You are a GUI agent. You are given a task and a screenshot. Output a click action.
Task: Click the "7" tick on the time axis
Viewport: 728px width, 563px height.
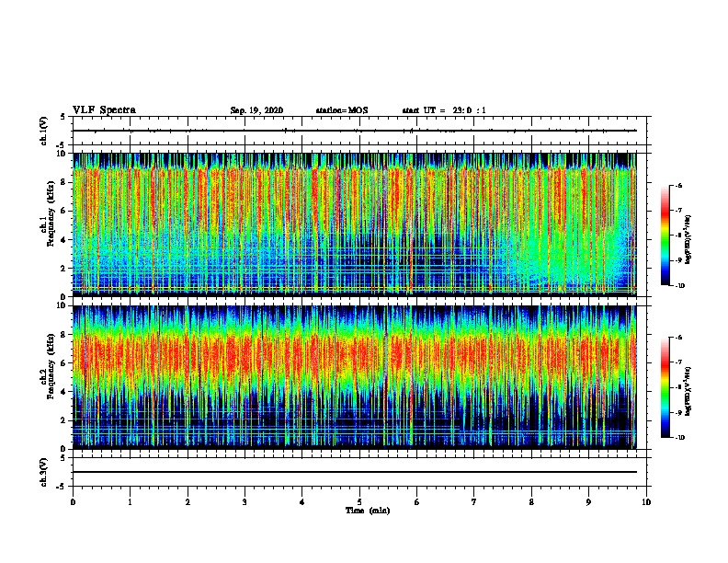[x=474, y=502]
